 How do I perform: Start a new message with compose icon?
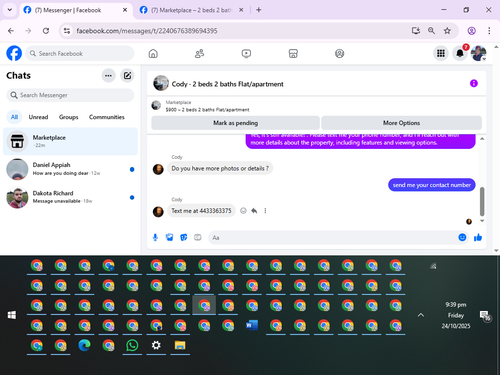pos(127,76)
